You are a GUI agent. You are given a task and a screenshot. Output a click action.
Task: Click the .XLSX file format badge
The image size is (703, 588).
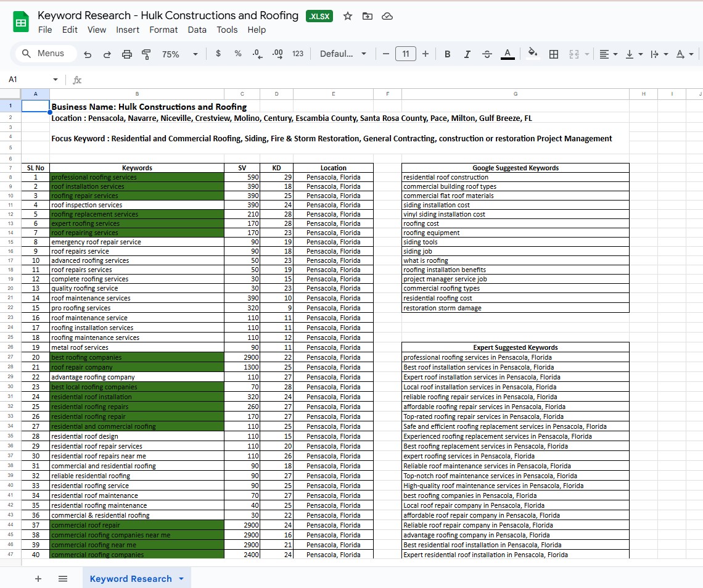(319, 16)
